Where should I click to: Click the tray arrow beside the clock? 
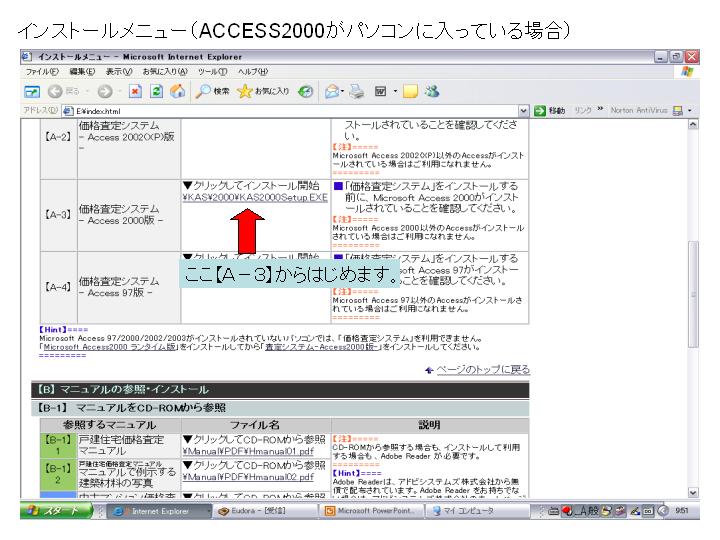[663, 511]
